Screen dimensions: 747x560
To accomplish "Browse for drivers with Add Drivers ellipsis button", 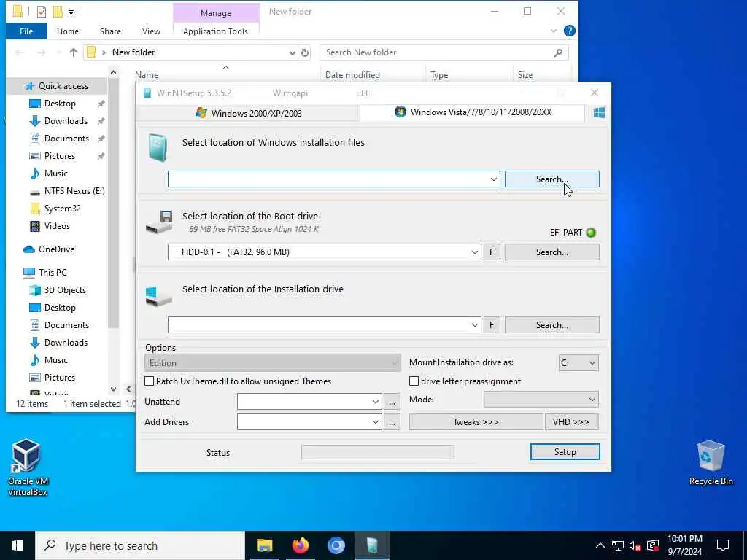I will point(392,422).
